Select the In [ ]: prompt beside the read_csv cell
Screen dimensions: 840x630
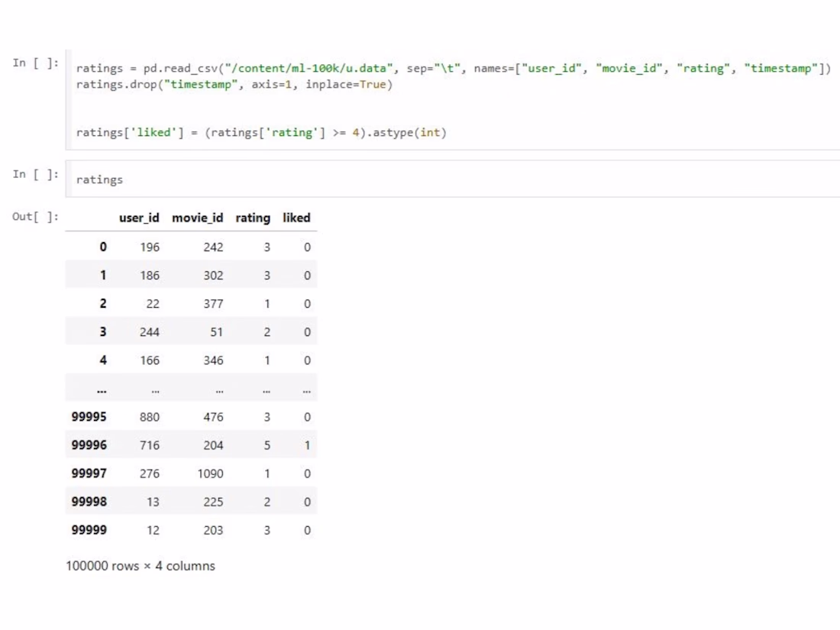35,63
